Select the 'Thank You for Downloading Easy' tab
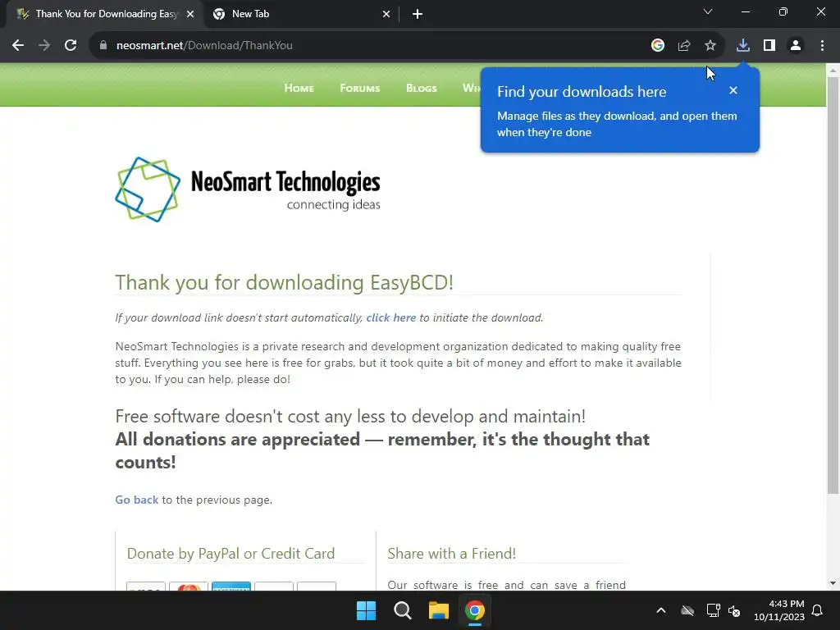 [104, 15]
